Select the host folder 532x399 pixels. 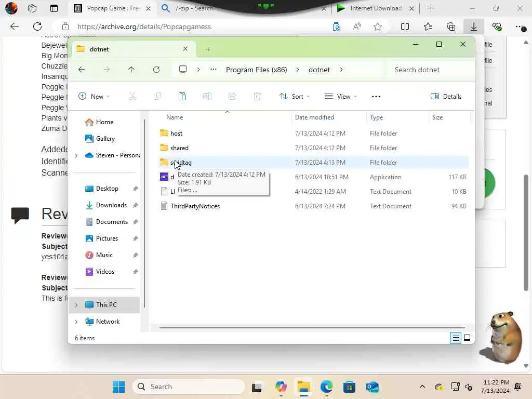click(176, 134)
